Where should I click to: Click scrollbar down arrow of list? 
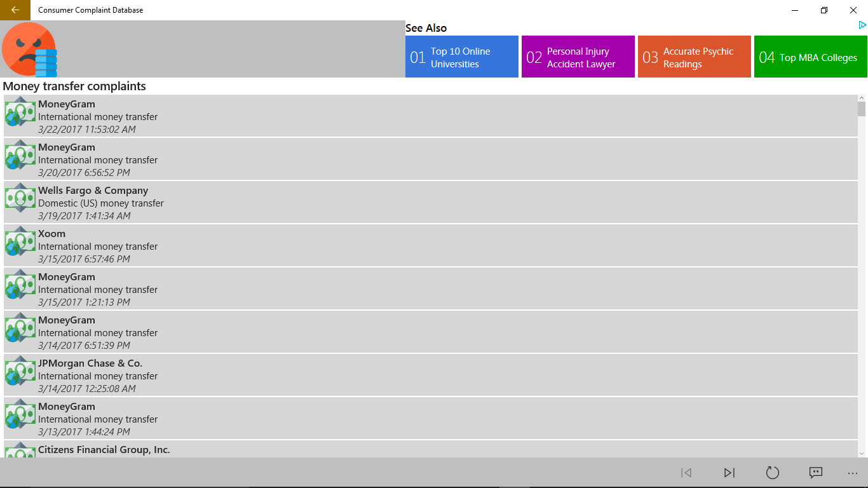tap(862, 454)
